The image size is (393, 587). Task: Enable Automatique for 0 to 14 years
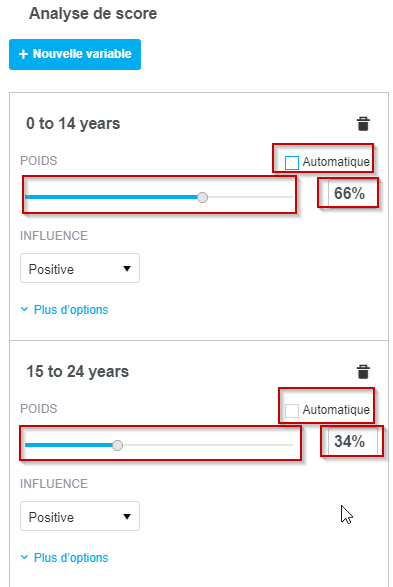click(292, 163)
